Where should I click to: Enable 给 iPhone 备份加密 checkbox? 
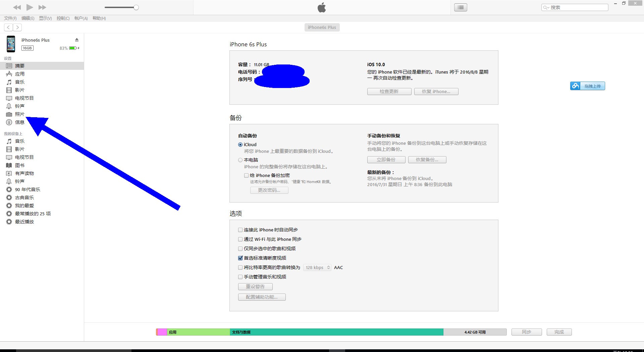(x=247, y=175)
